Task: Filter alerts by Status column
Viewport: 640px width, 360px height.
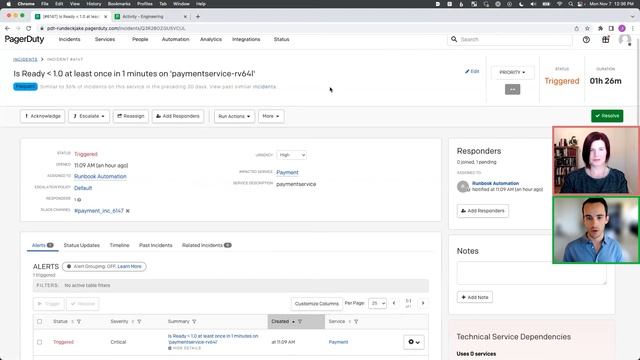Action: click(x=79, y=322)
